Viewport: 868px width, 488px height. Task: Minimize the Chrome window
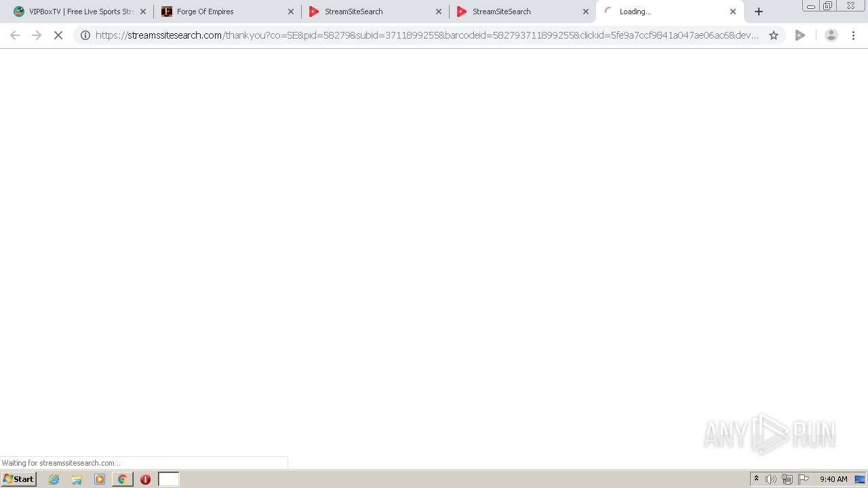click(811, 6)
